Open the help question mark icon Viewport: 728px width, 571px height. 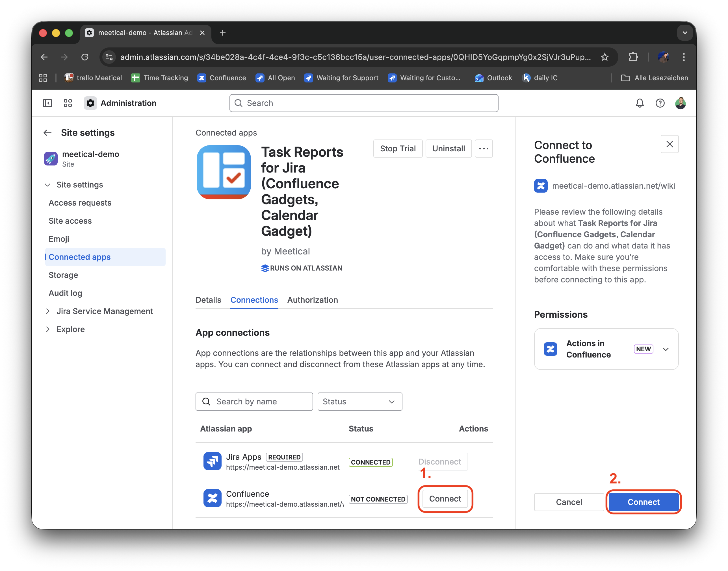pos(660,103)
